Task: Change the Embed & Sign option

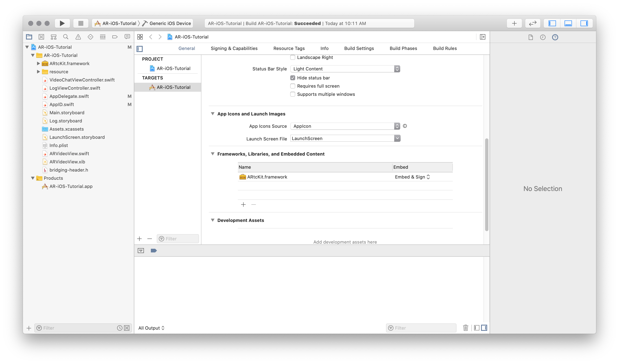Action: click(412, 177)
